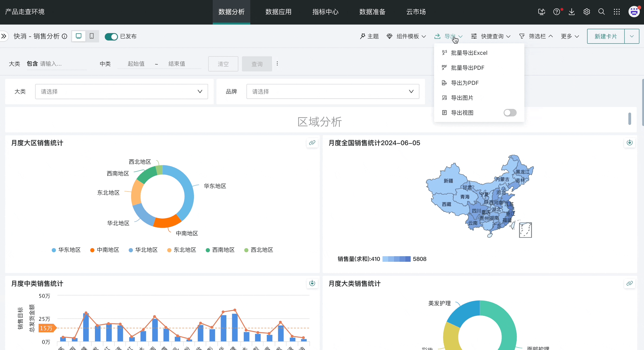Click the 查询 button
The image size is (644, 350).
257,64
